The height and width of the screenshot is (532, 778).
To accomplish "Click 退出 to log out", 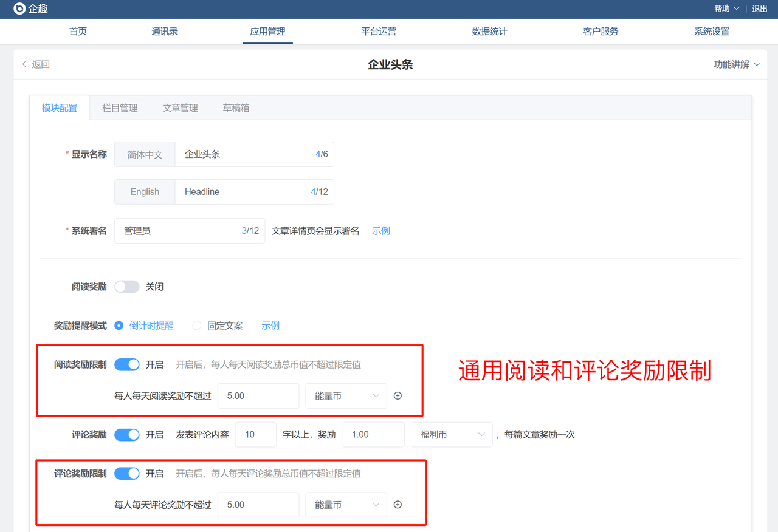I will [760, 9].
